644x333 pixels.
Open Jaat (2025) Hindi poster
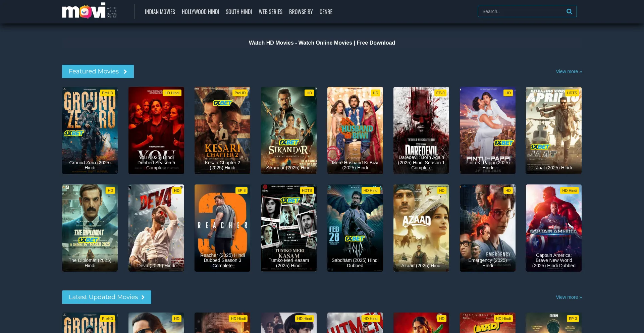(554, 130)
